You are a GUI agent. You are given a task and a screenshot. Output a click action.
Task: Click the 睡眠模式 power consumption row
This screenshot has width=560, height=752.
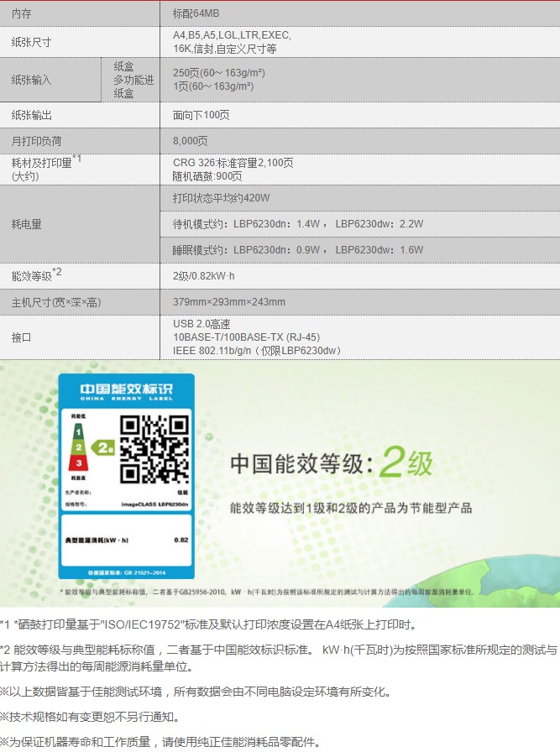click(297, 249)
